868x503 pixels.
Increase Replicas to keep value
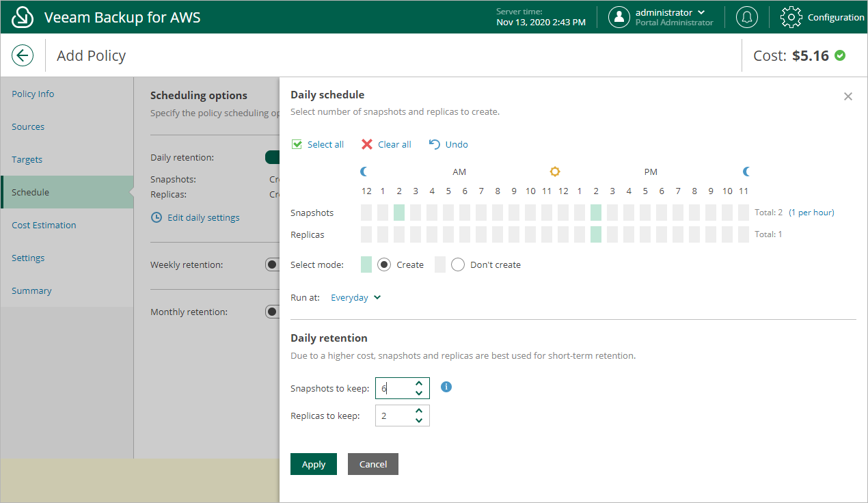coord(419,411)
